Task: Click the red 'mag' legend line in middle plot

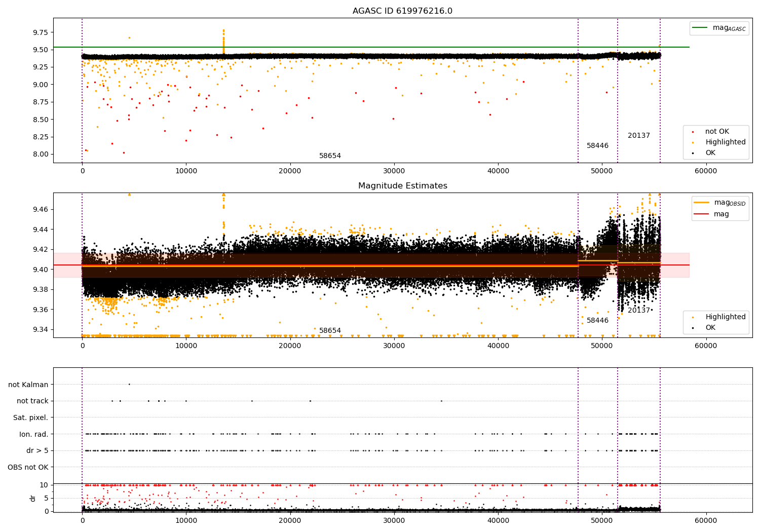Action: tap(702, 214)
